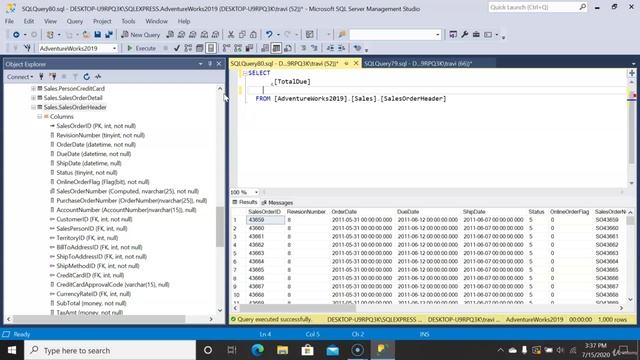Click the OrderDate column header in results
This screenshot has width=640, height=360.
click(x=344, y=212)
